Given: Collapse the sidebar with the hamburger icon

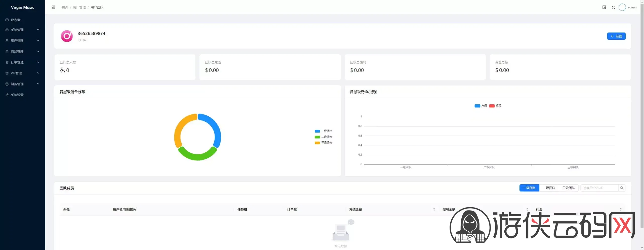Looking at the screenshot, I should (x=53, y=7).
